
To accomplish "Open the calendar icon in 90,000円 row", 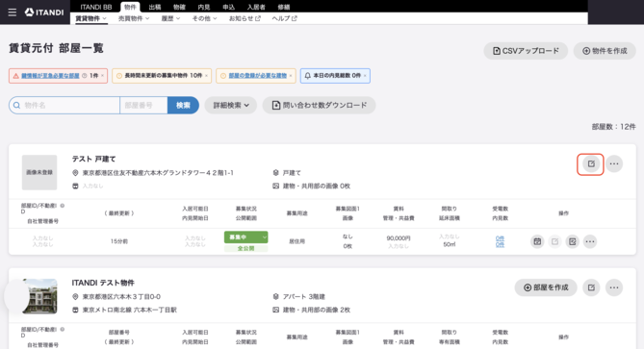I will pyautogui.click(x=537, y=241).
